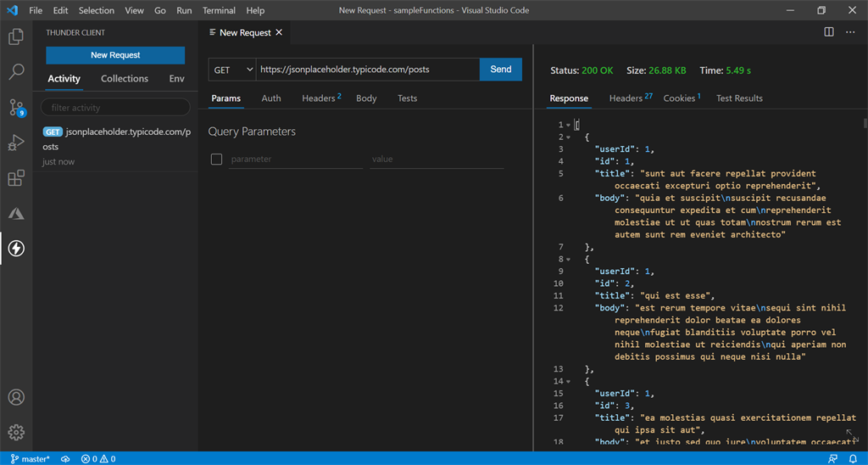
Task: Open notifications bell in status bar
Action: coord(853,459)
